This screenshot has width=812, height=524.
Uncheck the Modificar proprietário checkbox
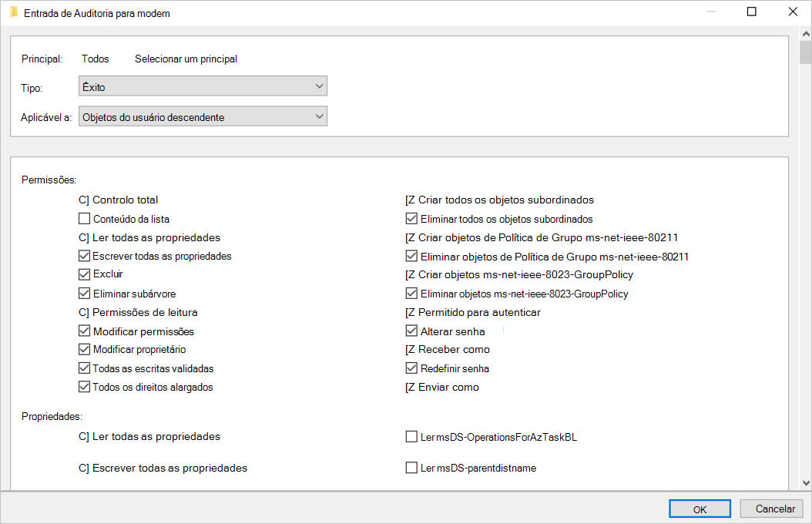tap(85, 350)
